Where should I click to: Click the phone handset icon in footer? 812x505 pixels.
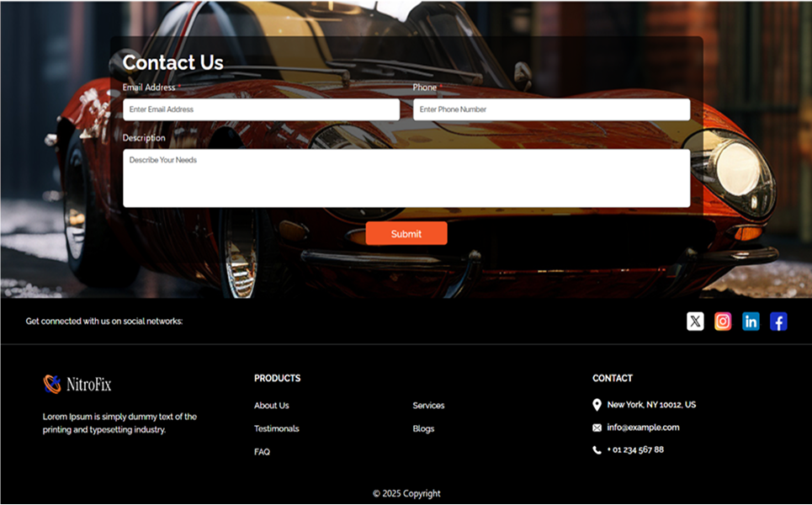click(x=597, y=450)
